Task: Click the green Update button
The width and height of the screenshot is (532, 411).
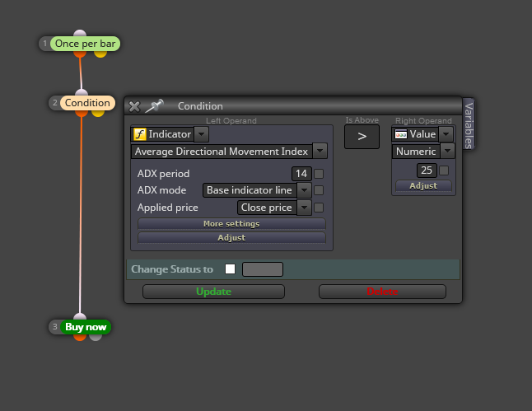Action: tap(213, 292)
